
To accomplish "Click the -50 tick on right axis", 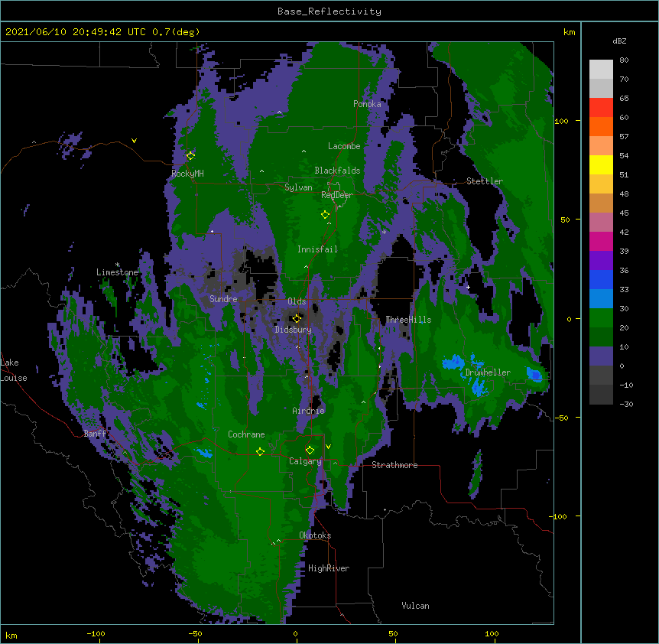I will tap(561, 418).
